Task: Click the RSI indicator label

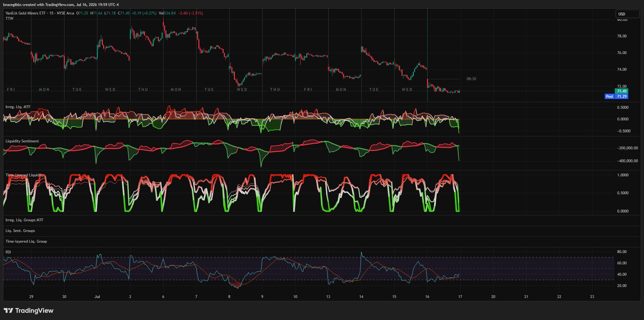Action: [8, 252]
